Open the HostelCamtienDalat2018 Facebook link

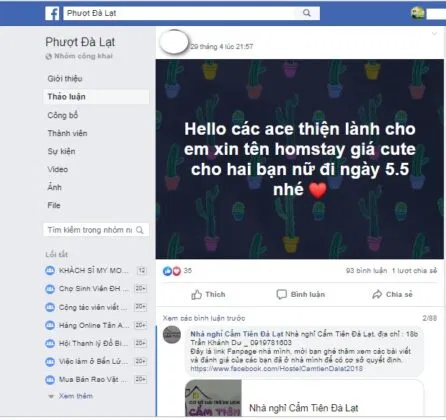coord(276,369)
